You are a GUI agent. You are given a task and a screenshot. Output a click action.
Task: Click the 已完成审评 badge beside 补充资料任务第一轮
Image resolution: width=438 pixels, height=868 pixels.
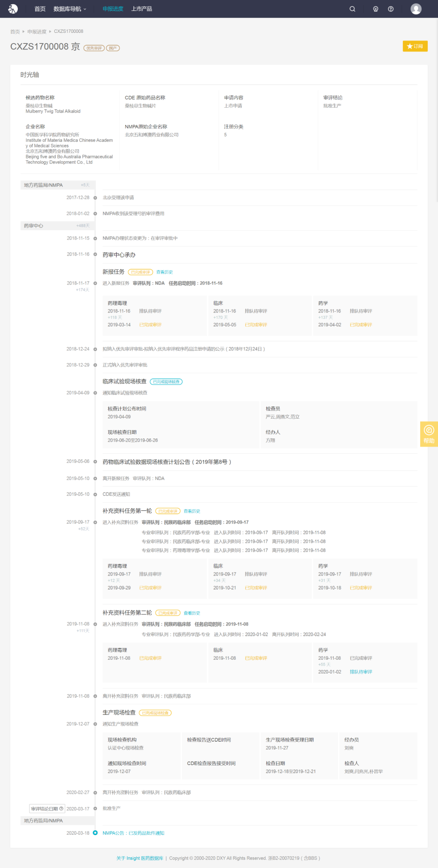[168, 511]
